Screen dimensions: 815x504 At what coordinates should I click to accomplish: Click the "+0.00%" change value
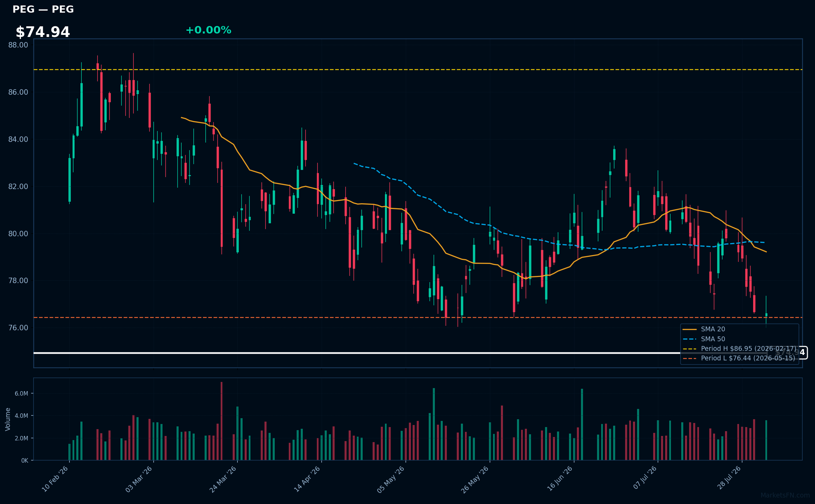tap(208, 30)
